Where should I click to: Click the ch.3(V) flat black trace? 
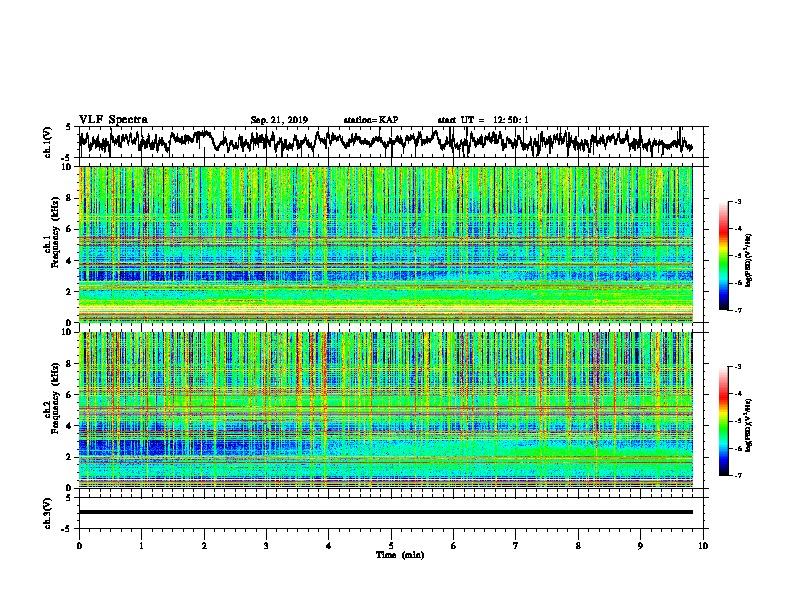tap(386, 512)
